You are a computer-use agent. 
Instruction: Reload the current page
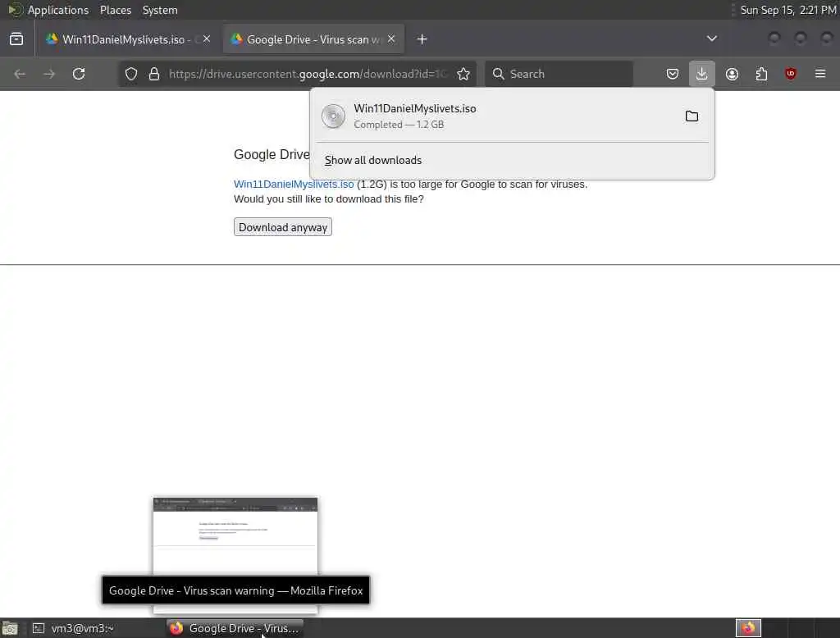coord(79,74)
